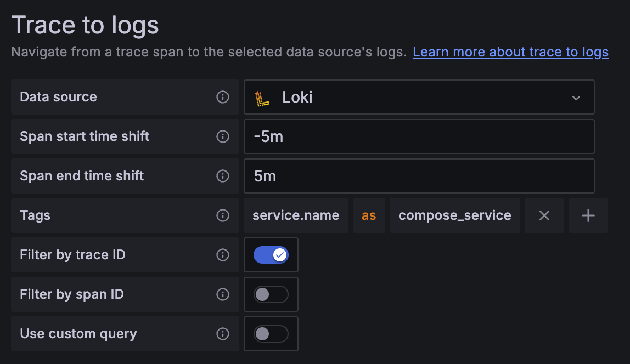The image size is (630, 364).
Task: Click the data source dropdown chevron arrow
Action: tap(576, 98)
